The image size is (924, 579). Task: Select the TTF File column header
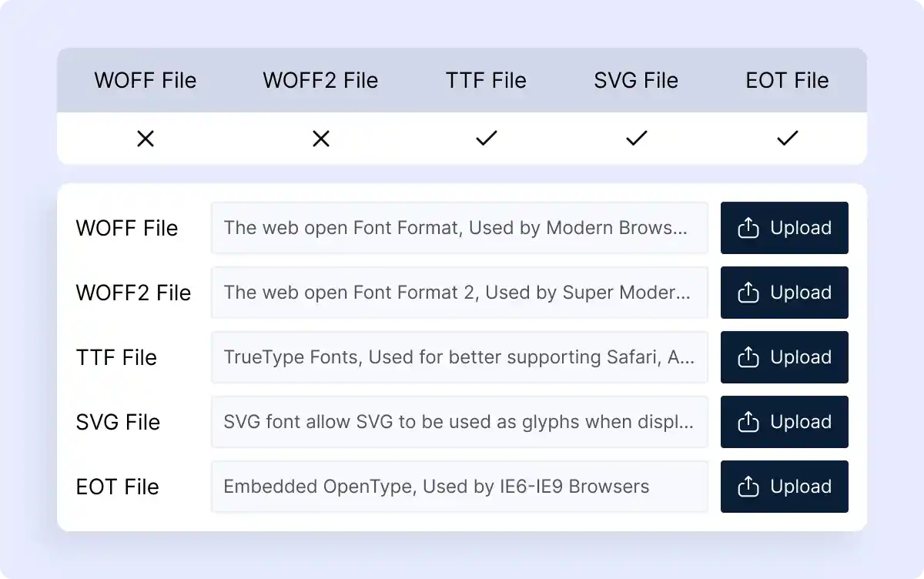tap(486, 81)
